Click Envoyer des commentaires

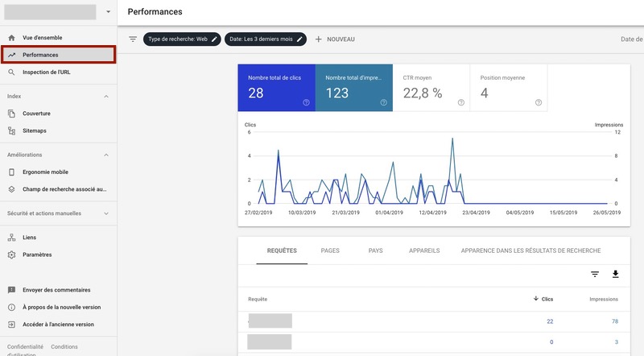(x=56, y=290)
